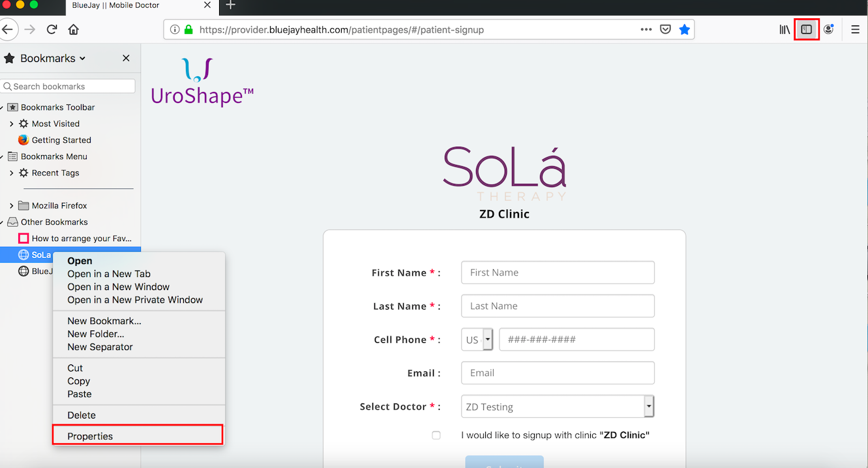Open the hamburger application menu

855,29
